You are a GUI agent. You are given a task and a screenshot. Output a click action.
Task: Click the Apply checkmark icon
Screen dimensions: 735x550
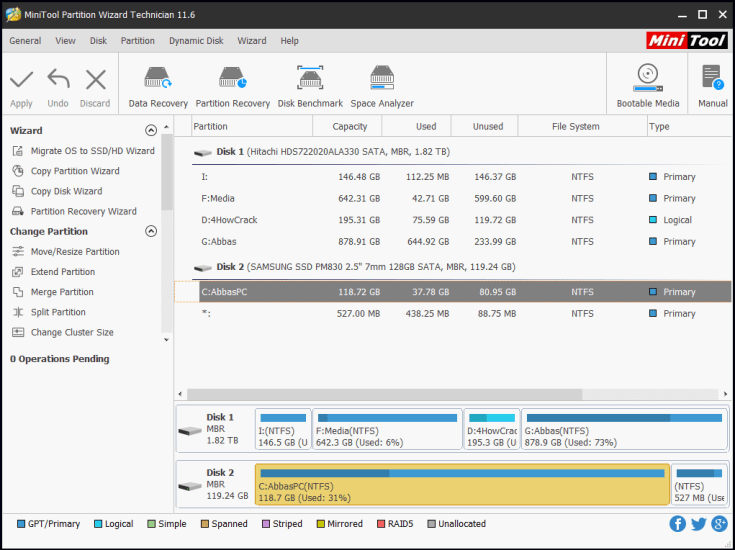pyautogui.click(x=22, y=80)
